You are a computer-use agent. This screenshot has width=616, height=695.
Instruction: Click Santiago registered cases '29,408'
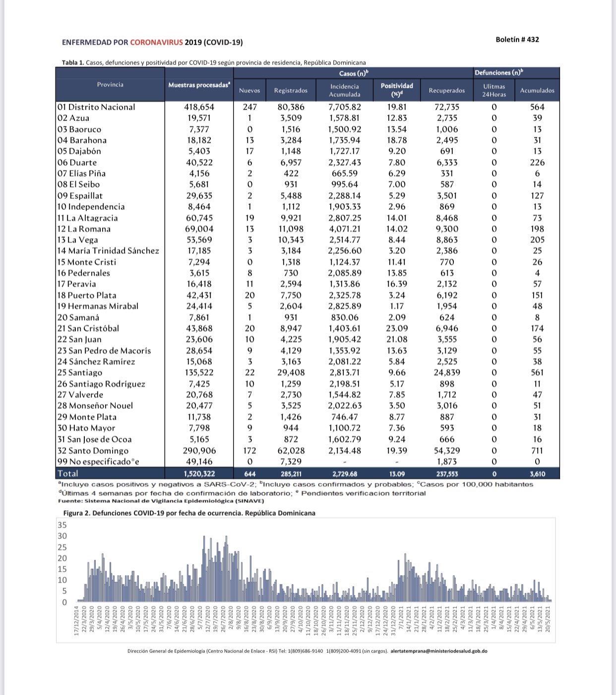[x=291, y=373]
